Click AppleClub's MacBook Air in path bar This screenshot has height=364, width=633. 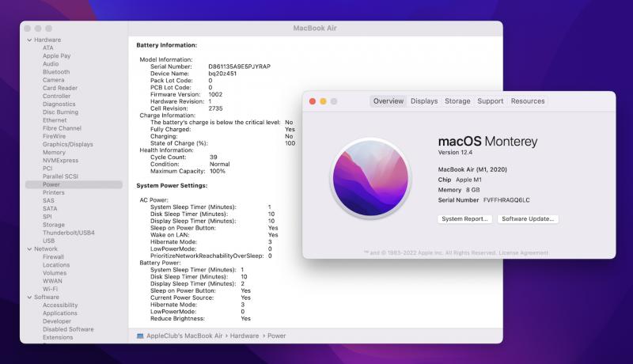click(184, 336)
